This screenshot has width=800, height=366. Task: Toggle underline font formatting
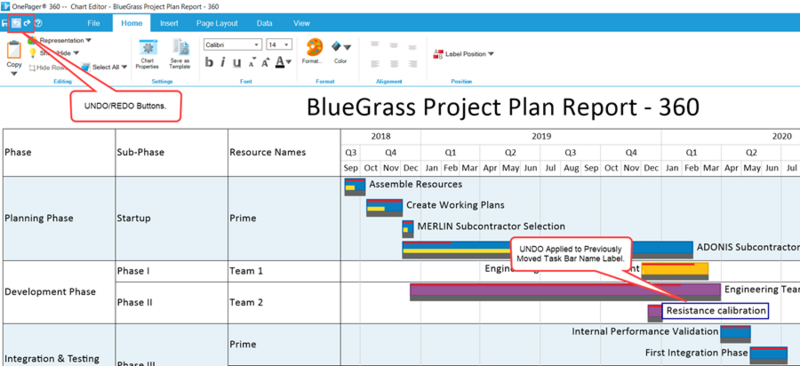point(237,63)
